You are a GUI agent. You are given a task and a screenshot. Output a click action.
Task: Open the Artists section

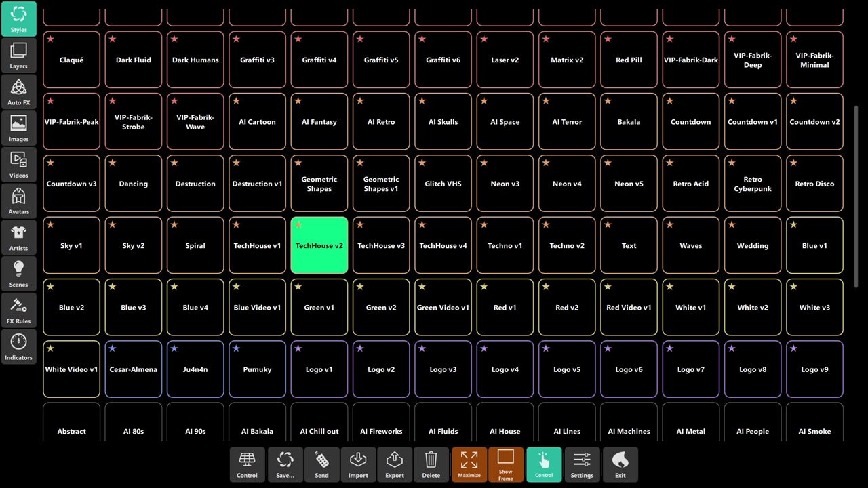click(x=18, y=238)
